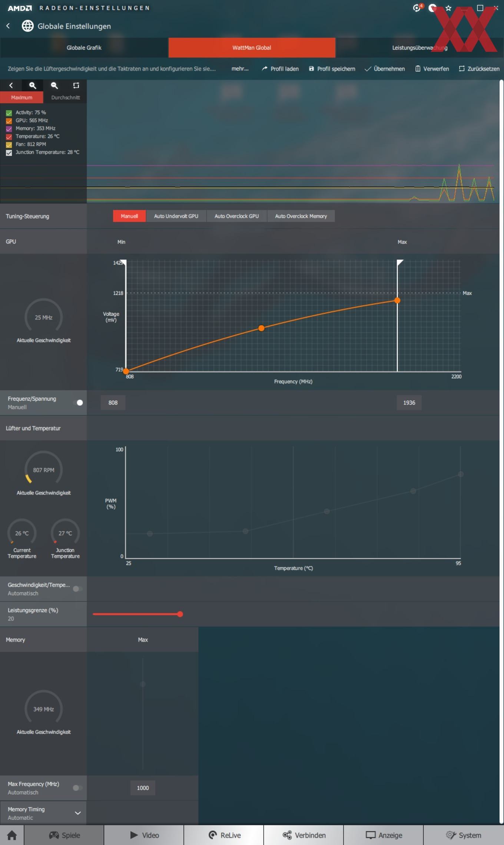Go to the Home icon in bottom bar
504x845 pixels.
12,835
